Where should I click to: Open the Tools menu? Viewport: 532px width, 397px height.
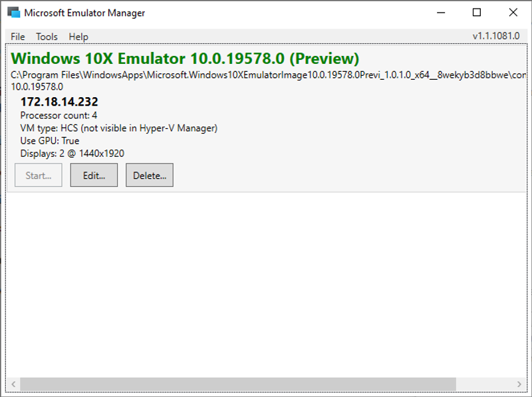(x=47, y=37)
